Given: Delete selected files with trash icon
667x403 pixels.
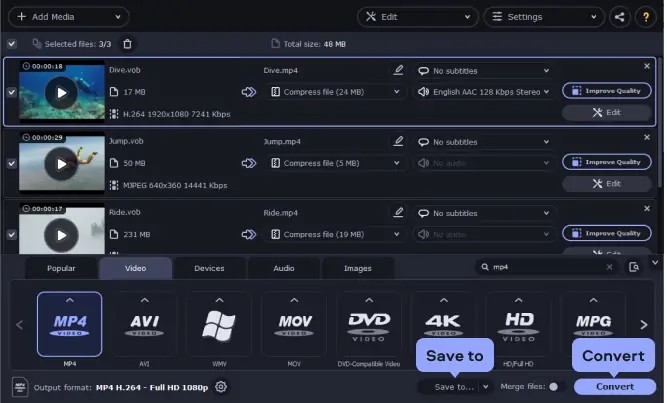Looking at the screenshot, I should (x=127, y=44).
